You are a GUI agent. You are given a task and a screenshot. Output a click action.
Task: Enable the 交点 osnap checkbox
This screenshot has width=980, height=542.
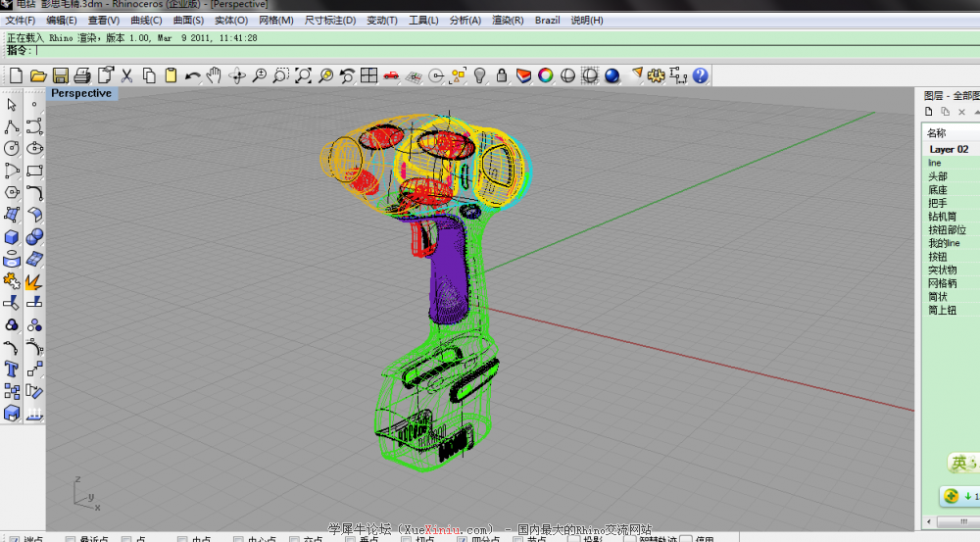[x=294, y=538]
